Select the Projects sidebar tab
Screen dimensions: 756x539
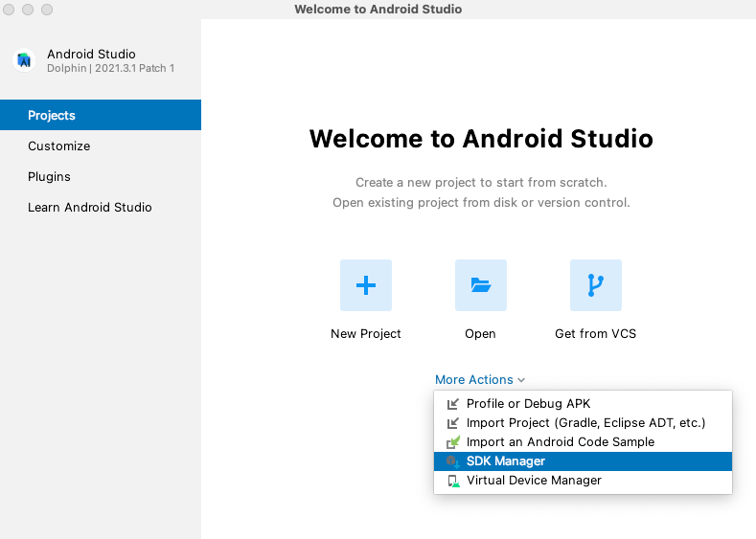click(101, 115)
